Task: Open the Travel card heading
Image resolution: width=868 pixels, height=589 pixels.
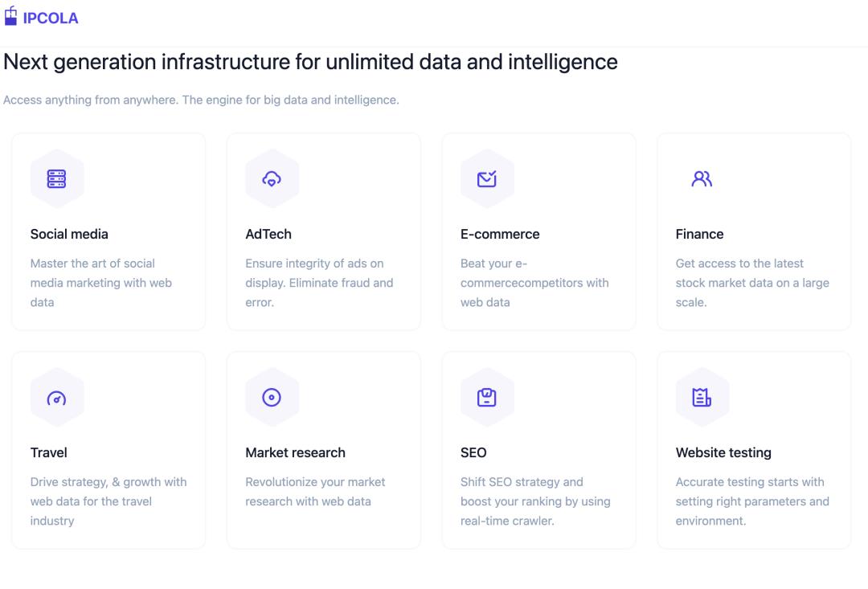Action: pos(49,453)
